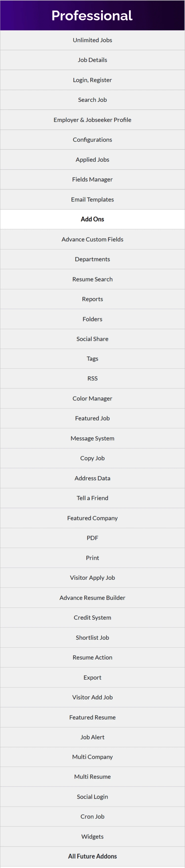185x868 pixels.
Task: Open the Credit System addon row
Action: pyautogui.click(x=92, y=617)
